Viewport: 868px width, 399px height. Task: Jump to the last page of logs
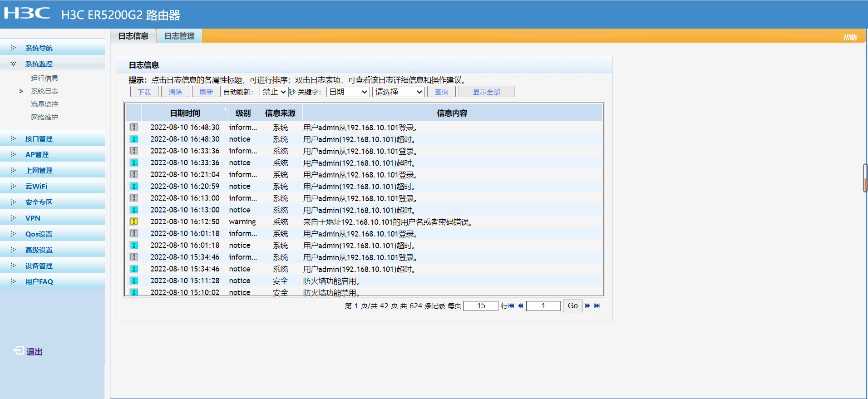[597, 306]
